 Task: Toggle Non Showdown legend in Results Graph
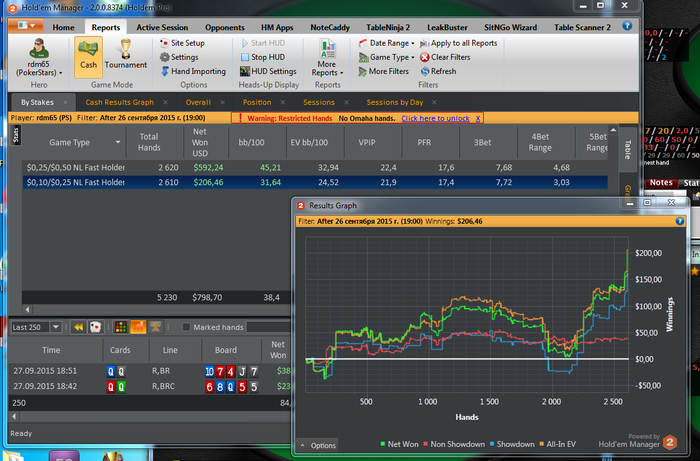(454, 444)
